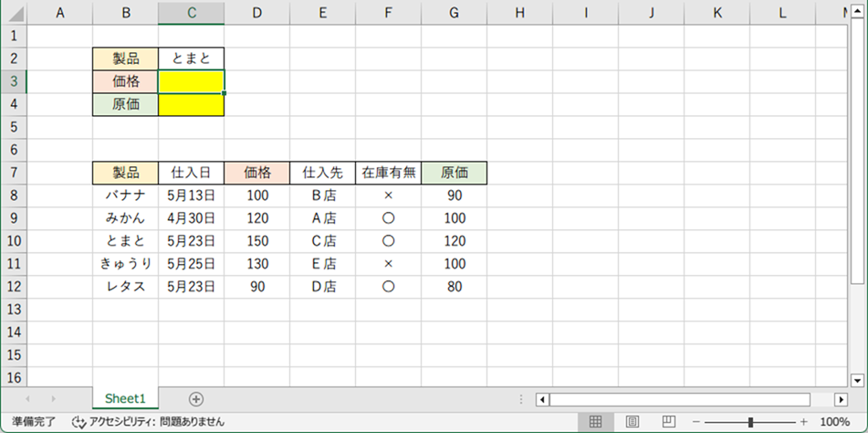This screenshot has height=433, width=868.
Task: Select the cell containing とまと in C2
Action: pos(191,58)
